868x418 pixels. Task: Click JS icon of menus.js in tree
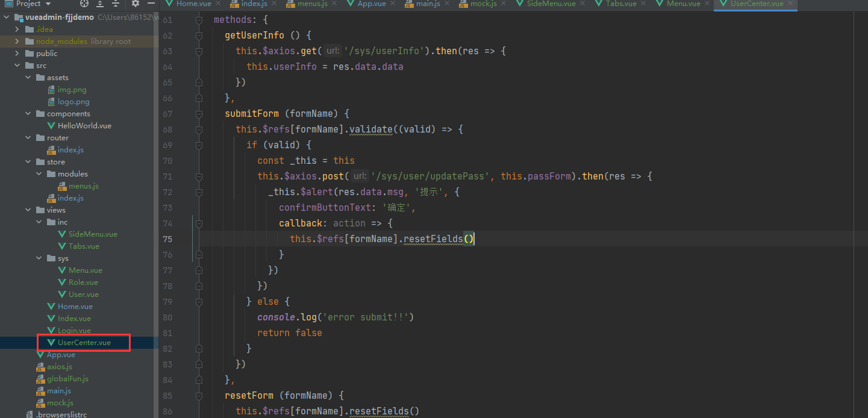[63, 186]
